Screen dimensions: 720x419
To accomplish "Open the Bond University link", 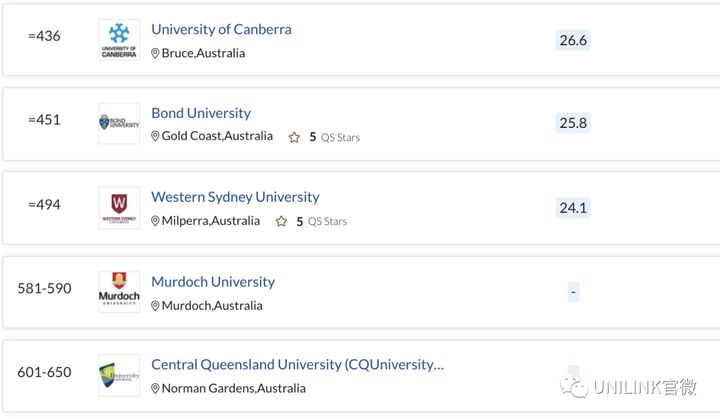I will click(201, 113).
